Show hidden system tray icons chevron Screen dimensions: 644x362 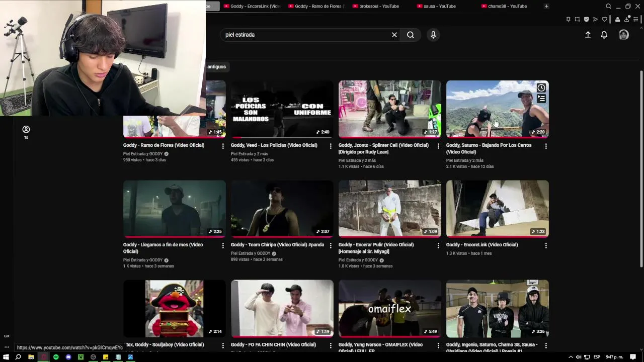pyautogui.click(x=571, y=357)
